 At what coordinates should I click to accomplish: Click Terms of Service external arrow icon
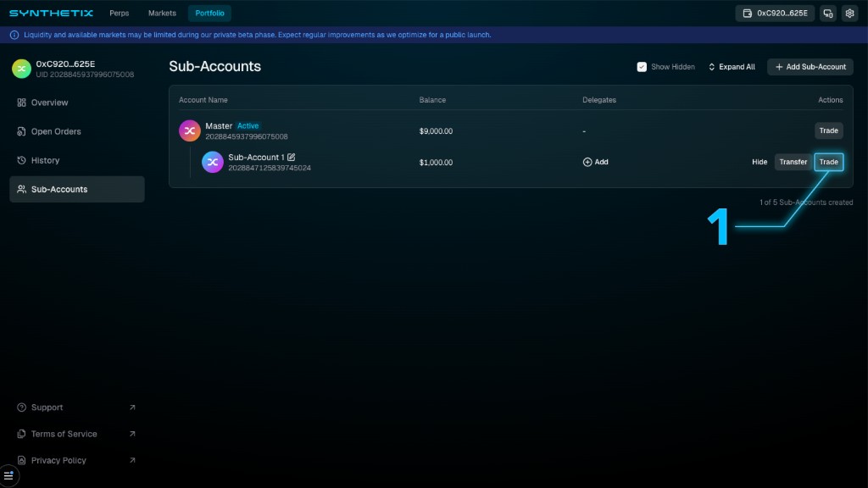132,434
